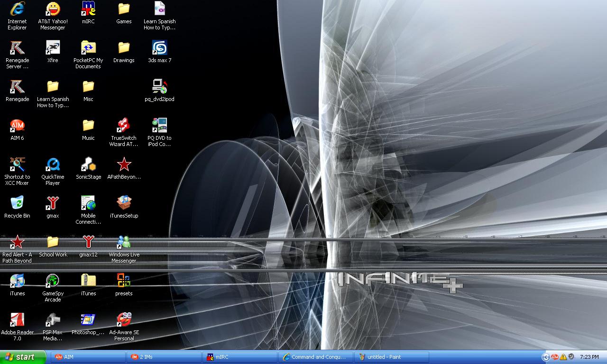Switch to the 2 IMs taskbar group

[x=164, y=357]
